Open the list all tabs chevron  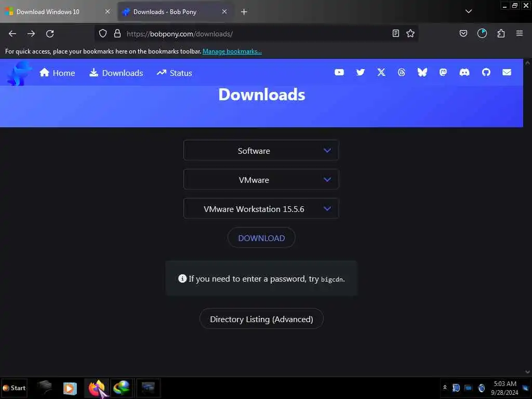468,11
